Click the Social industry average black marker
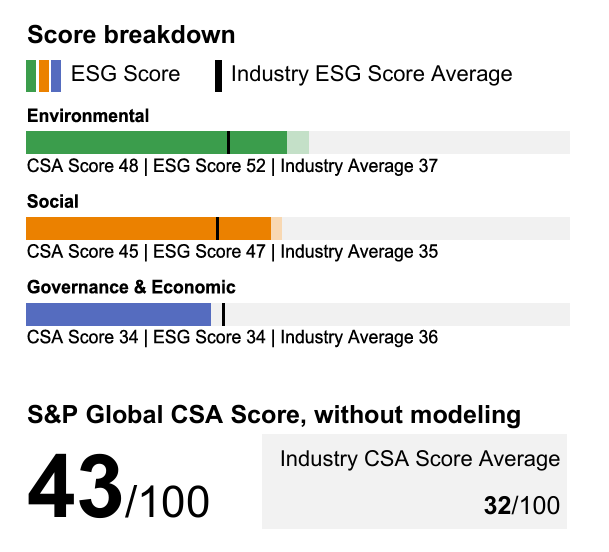The image size is (609, 552). 217,229
